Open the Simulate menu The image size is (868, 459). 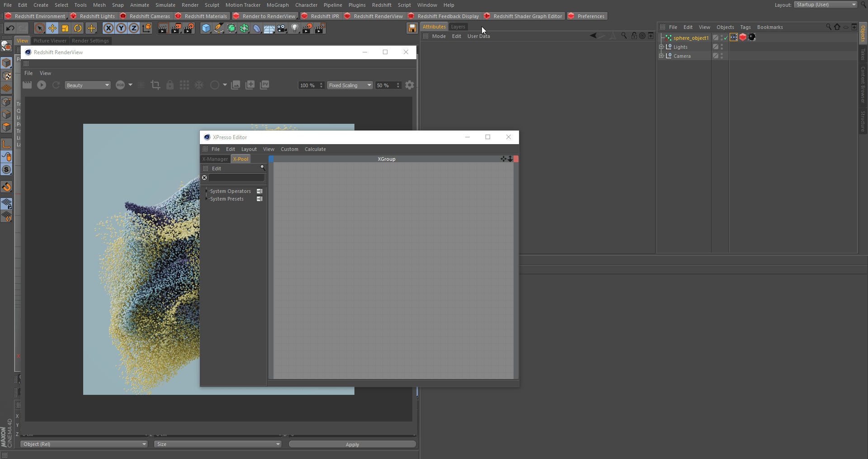(x=165, y=5)
